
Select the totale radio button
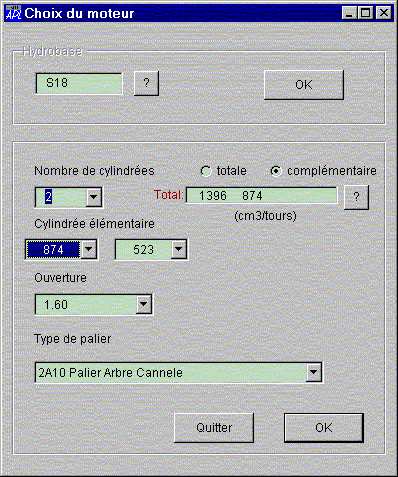(x=206, y=171)
